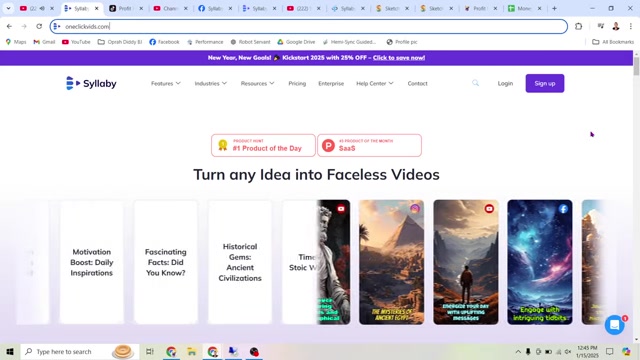Open Task View on the taskbar

coord(150,351)
